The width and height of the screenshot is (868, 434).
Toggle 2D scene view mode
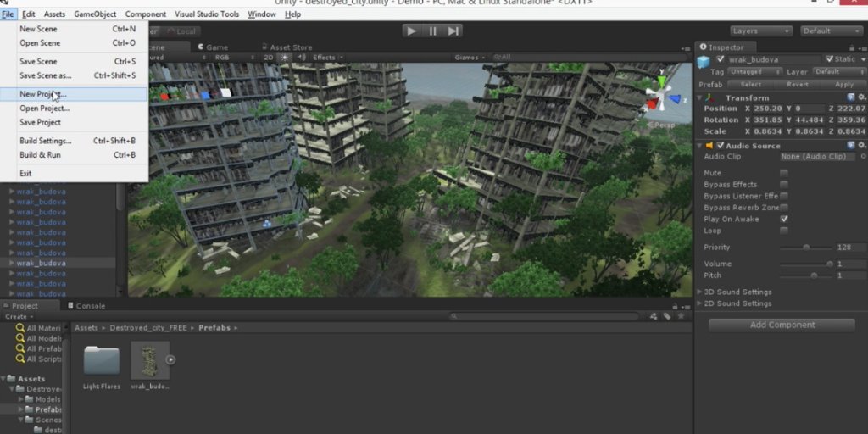click(269, 57)
